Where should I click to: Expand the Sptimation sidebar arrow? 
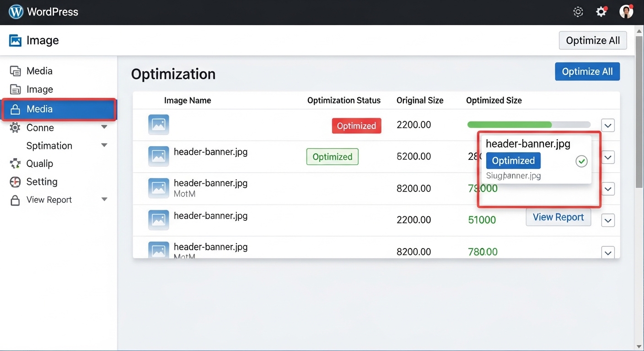[x=104, y=145]
